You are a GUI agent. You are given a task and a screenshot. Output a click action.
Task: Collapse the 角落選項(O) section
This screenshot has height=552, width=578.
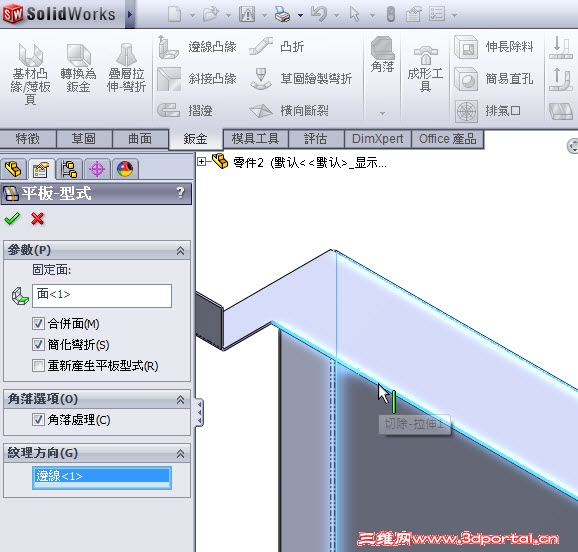tap(180, 399)
